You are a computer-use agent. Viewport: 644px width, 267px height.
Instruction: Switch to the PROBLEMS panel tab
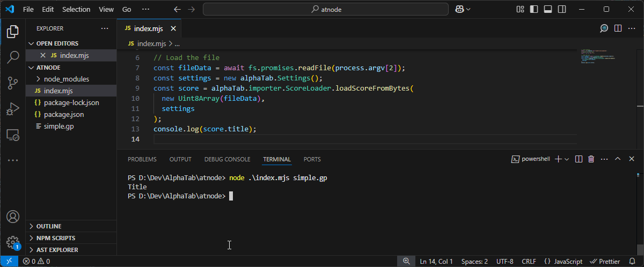click(x=142, y=159)
